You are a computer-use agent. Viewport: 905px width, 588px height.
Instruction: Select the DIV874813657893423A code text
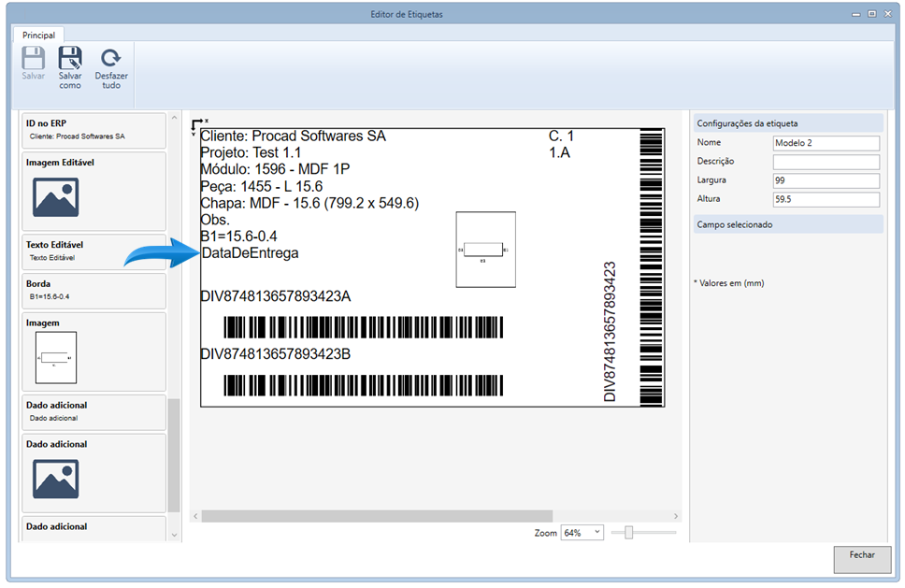[x=275, y=296]
